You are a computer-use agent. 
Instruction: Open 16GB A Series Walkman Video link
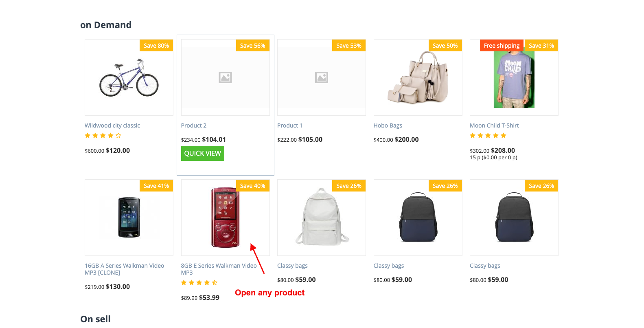124,266
